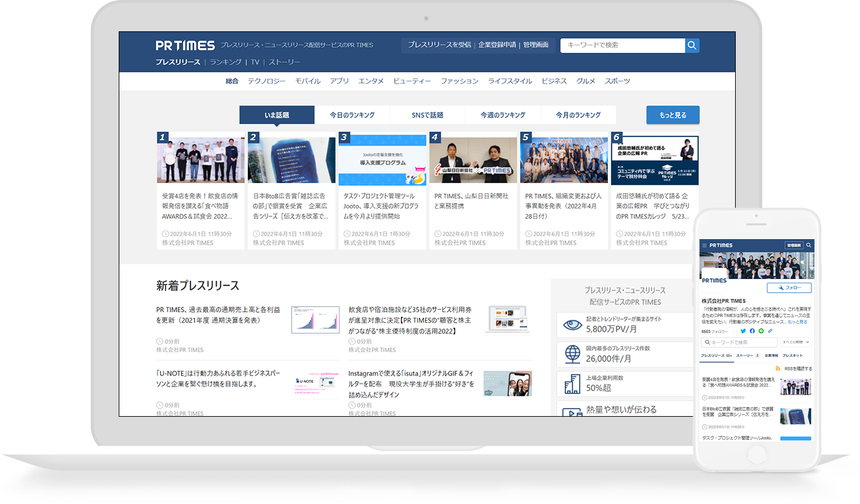The width and height of the screenshot is (860, 504).
Task: Choose エンタメ category
Action: (x=371, y=81)
